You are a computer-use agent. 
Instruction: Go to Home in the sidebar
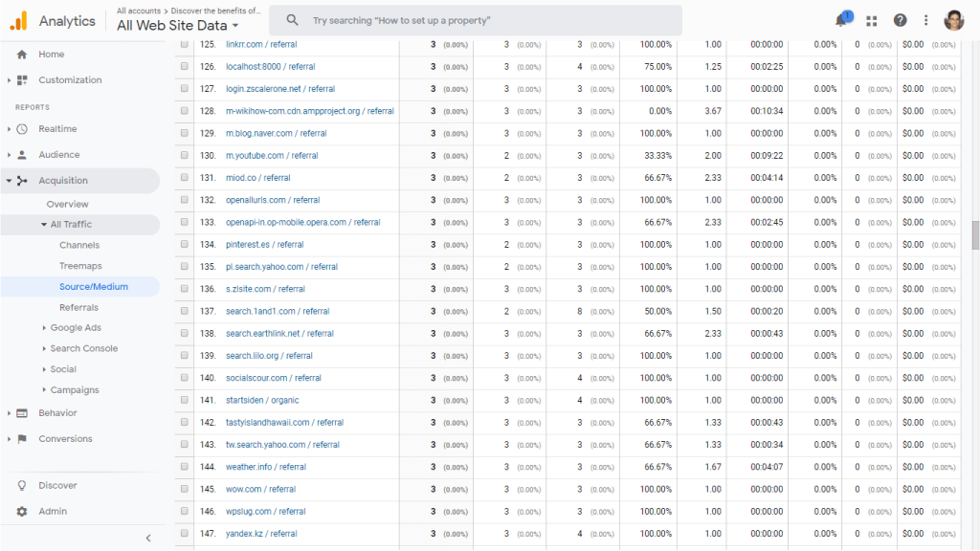[52, 55]
